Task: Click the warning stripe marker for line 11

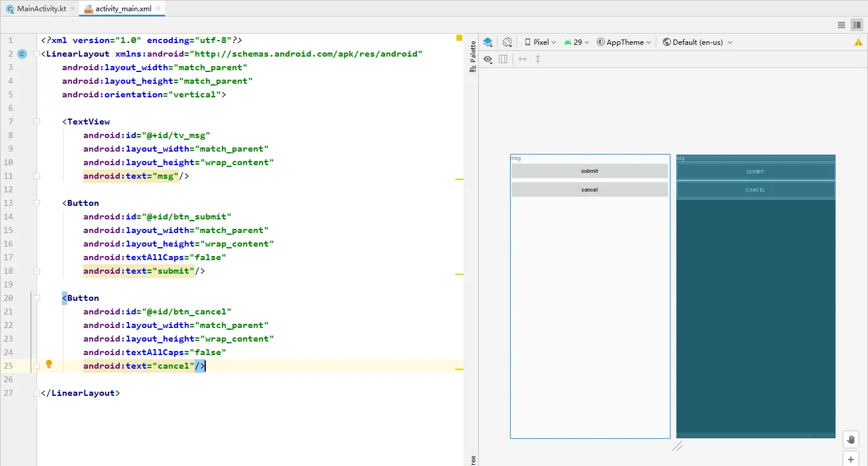Action: pyautogui.click(x=459, y=179)
